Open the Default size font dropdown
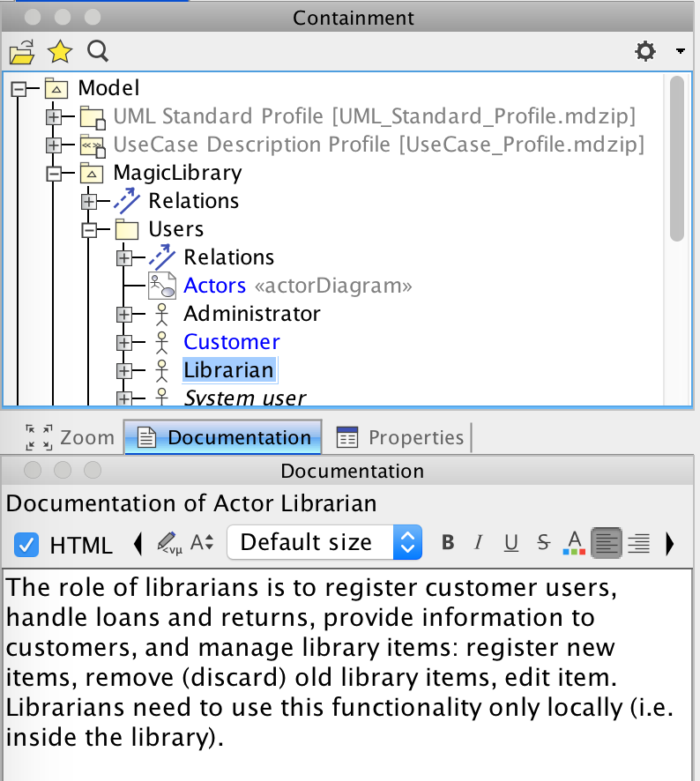 tap(324, 542)
